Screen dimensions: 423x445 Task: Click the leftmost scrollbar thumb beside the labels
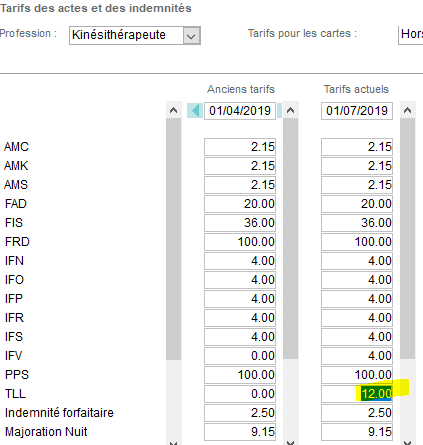[173, 239]
